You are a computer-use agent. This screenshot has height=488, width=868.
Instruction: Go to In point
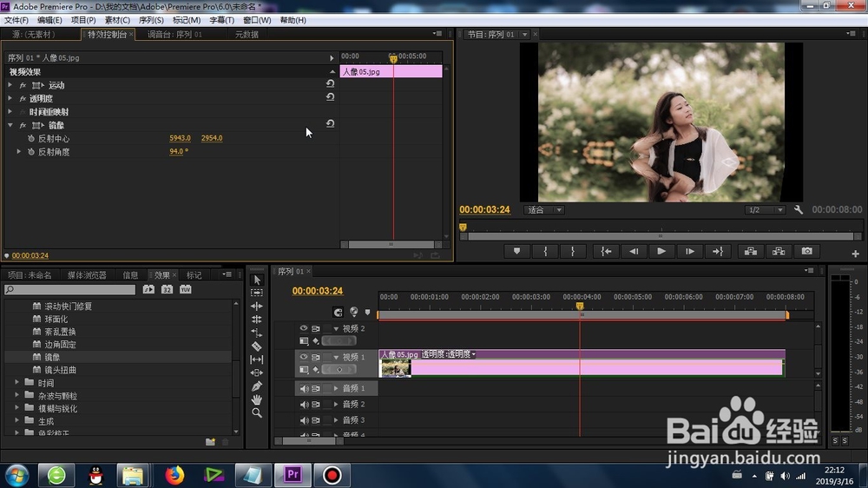click(606, 252)
